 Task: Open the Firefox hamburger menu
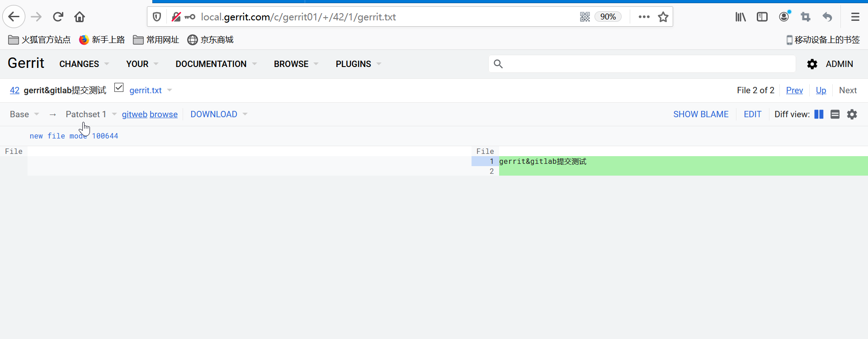click(855, 17)
